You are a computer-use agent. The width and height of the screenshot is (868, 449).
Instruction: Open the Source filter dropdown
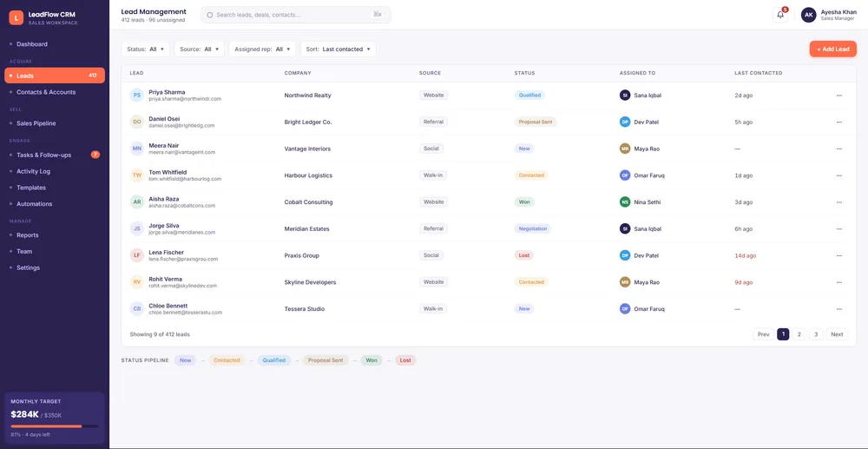[200, 50]
